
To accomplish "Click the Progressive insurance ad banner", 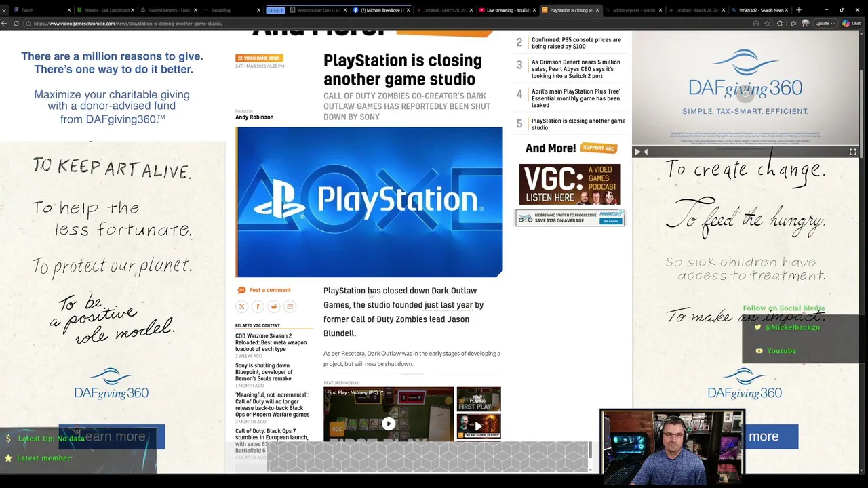I will [570, 218].
